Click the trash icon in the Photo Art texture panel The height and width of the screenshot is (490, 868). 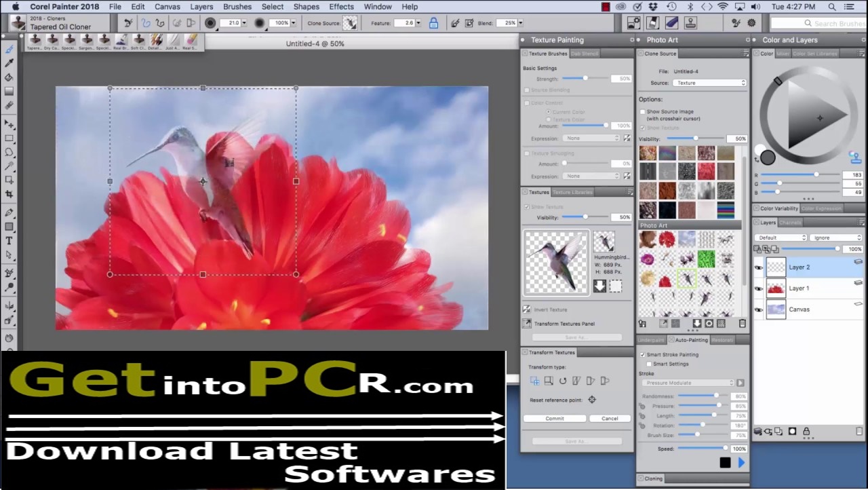pos(742,324)
